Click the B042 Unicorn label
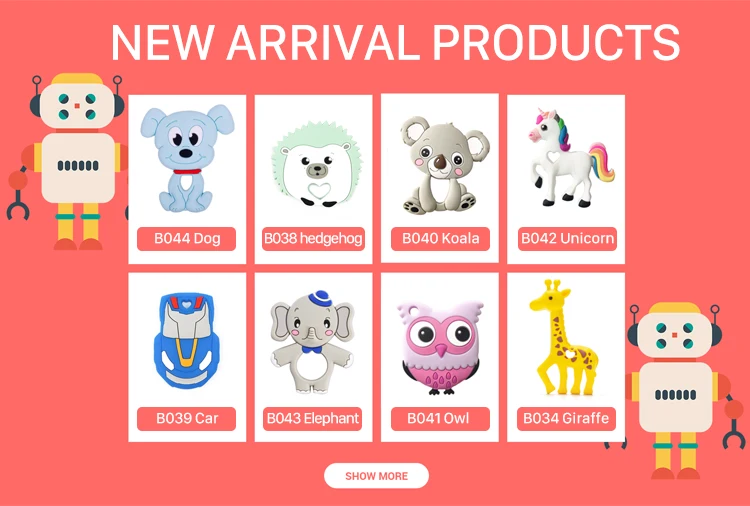750x506 pixels. 567,239
